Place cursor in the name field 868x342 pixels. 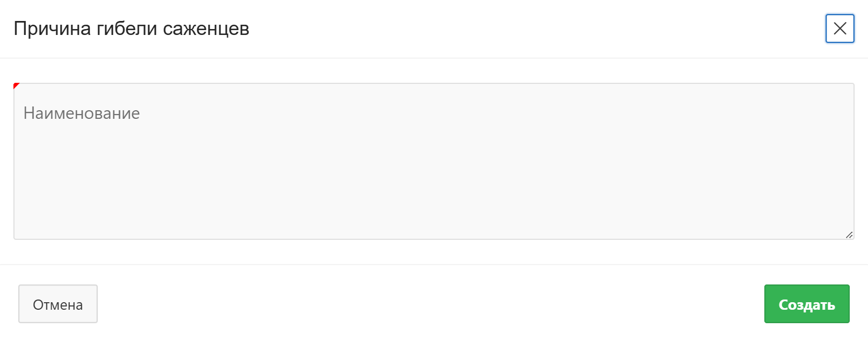pos(433,161)
